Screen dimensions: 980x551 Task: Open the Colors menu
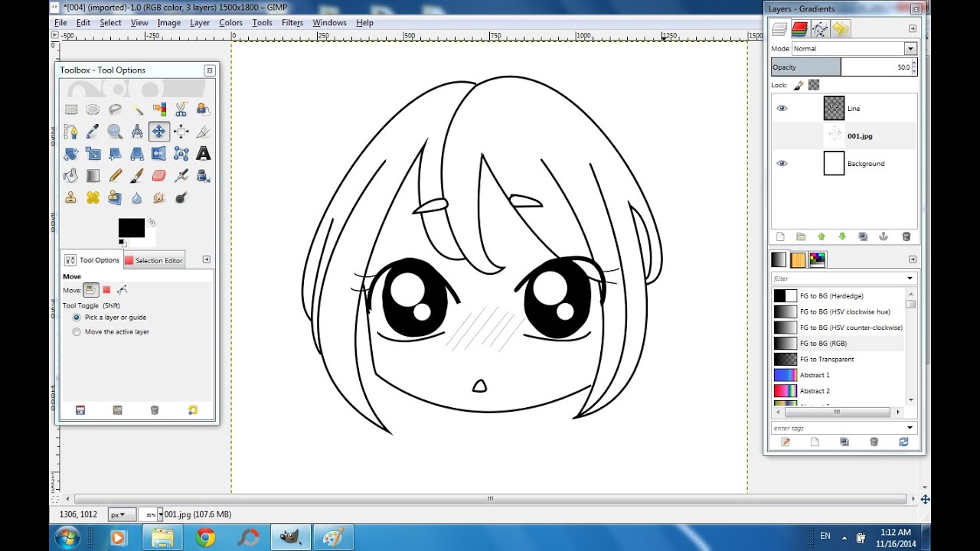tap(230, 23)
